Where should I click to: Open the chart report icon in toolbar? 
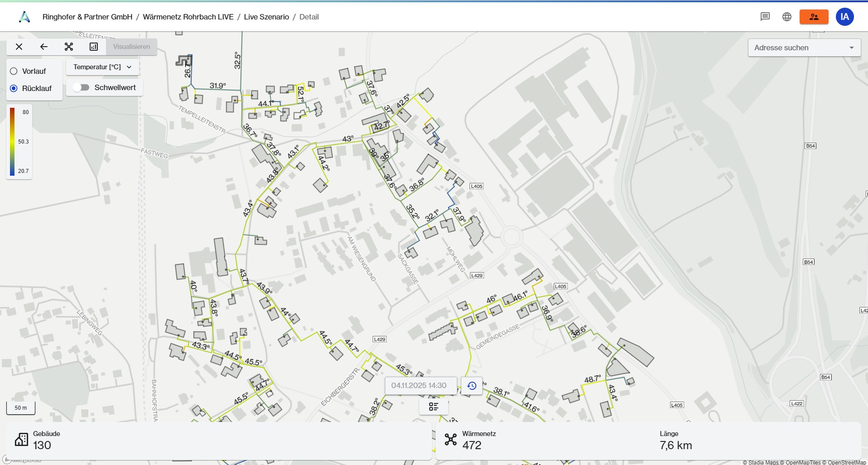94,47
